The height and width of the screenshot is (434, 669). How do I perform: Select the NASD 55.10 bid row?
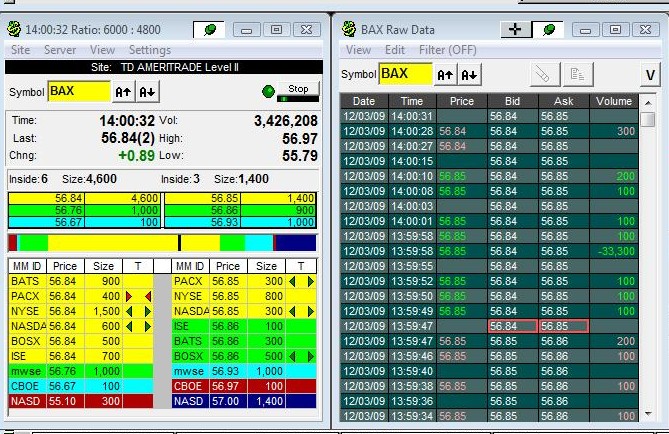[81, 401]
